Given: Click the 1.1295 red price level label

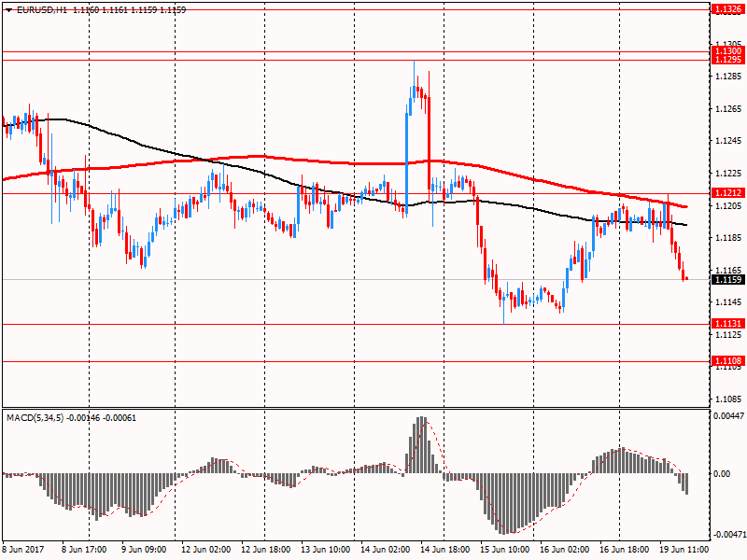Looking at the screenshot, I should coord(728,60).
